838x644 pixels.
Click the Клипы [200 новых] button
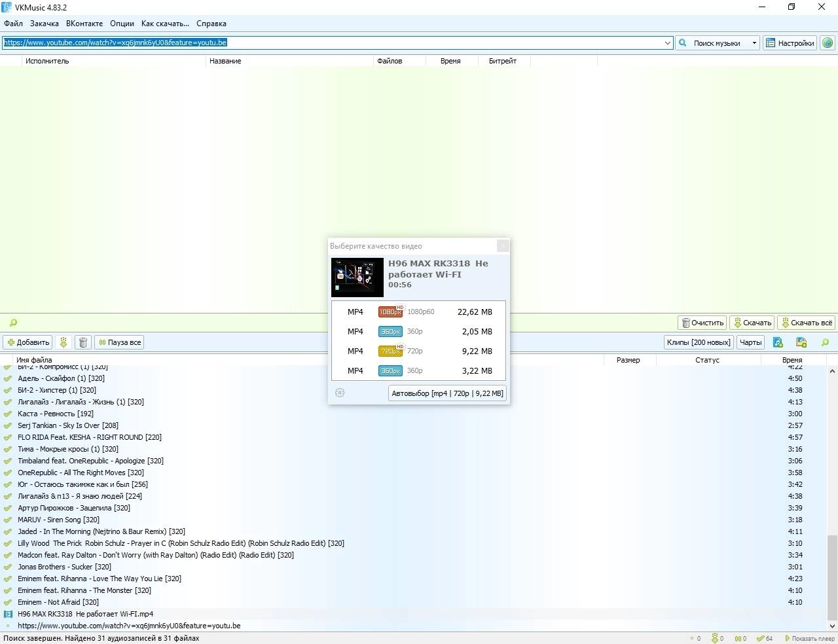pyautogui.click(x=699, y=342)
